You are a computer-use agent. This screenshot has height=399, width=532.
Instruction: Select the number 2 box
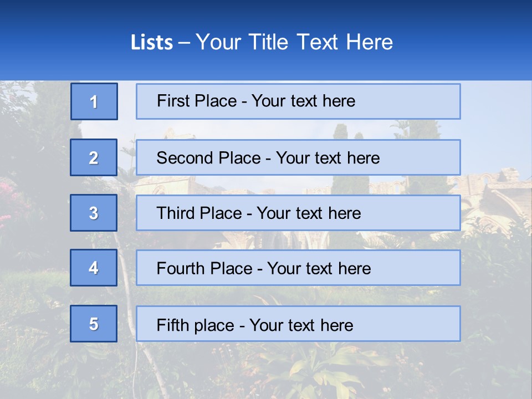(x=94, y=157)
